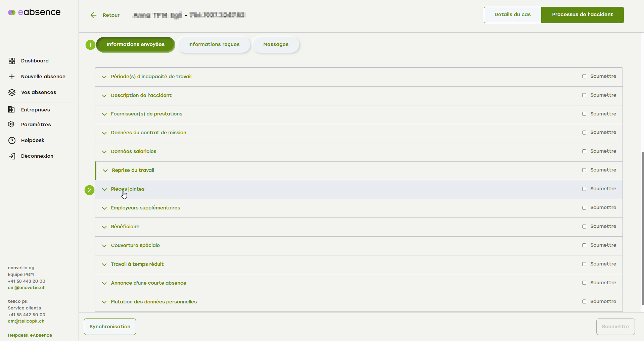The image size is (644, 341).
Task: Select the Vos absences layers icon
Action: [12, 92]
